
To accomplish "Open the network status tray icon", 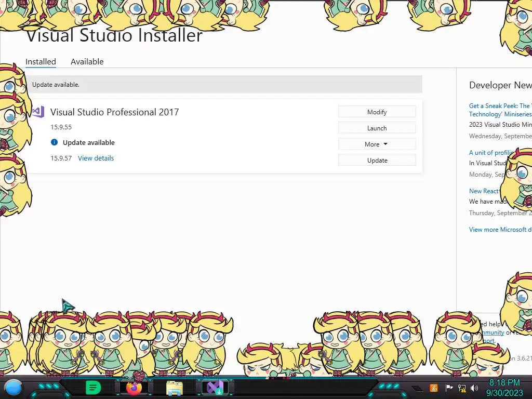I will (462, 388).
